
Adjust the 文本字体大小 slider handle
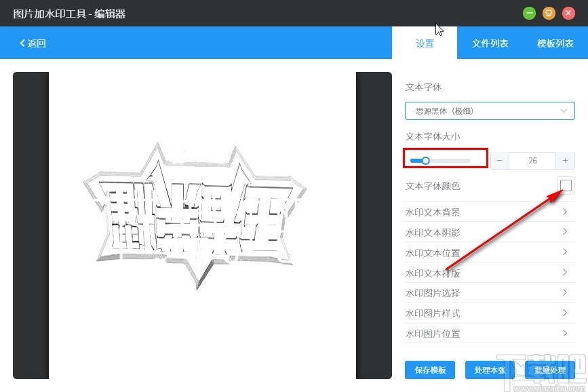tap(426, 160)
